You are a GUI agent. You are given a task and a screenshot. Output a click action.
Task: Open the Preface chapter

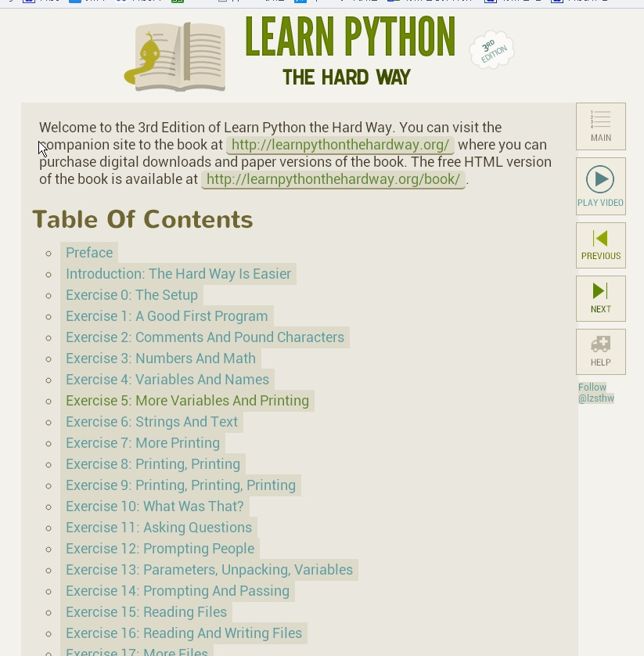point(89,253)
